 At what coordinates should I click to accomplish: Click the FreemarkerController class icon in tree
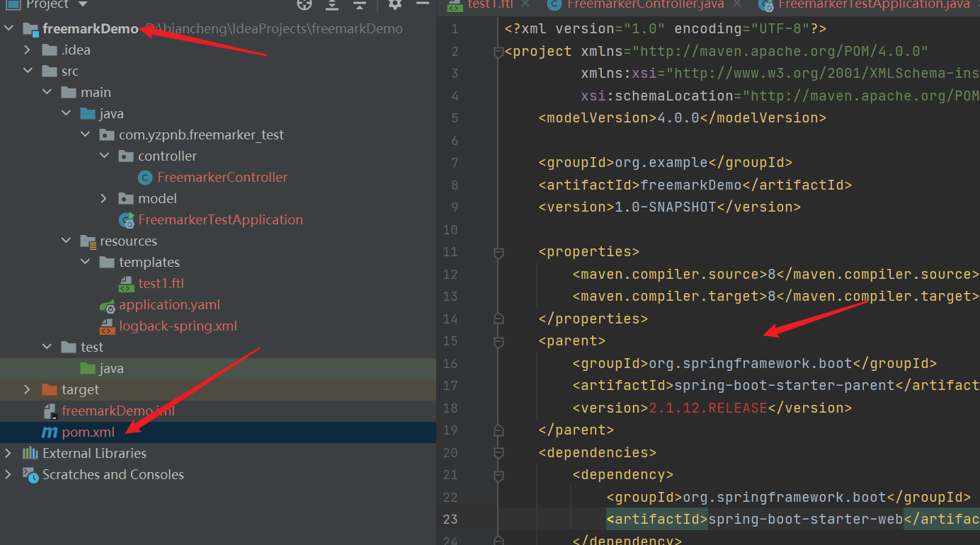(x=146, y=178)
